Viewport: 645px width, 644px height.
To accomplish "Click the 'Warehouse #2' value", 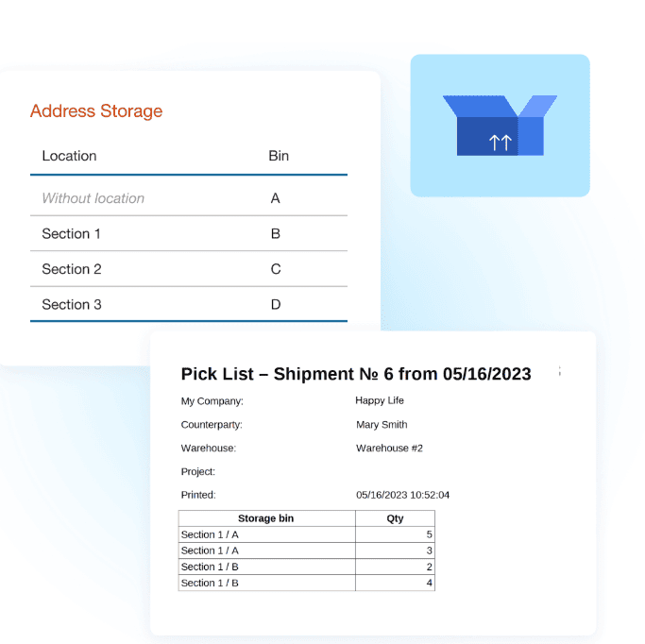I will click(x=389, y=448).
